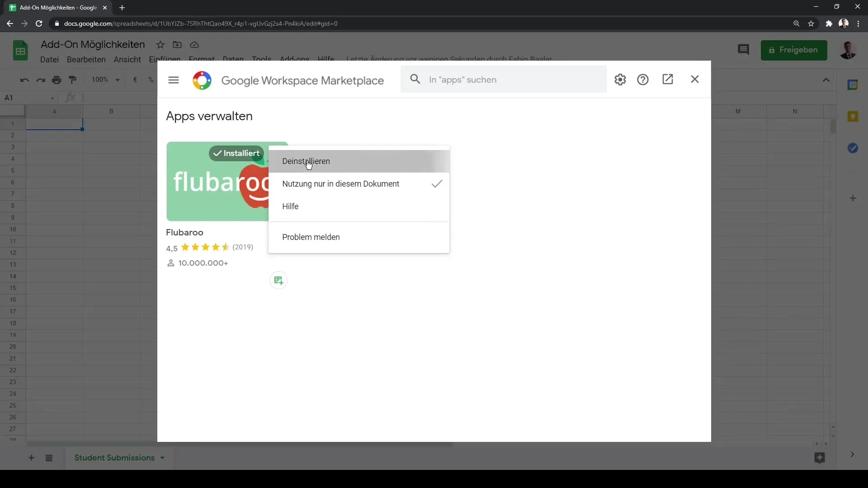Screen dimensions: 868x488
Task: Click the Google Workspace Marketplace logo
Action: click(202, 80)
